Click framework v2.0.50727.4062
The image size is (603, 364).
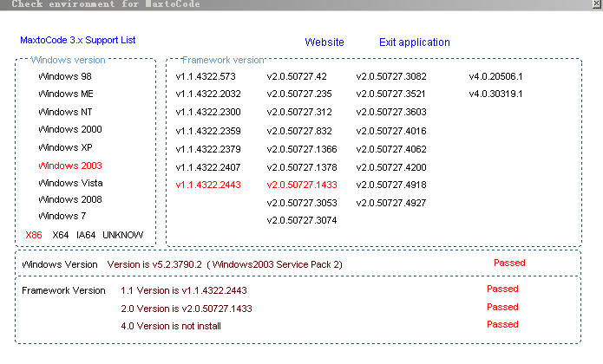pos(391,149)
